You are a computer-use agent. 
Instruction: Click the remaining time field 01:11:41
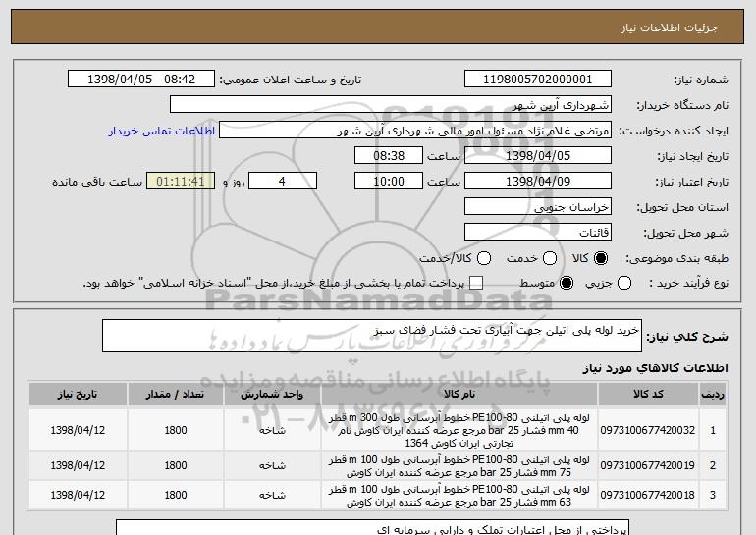pos(181,182)
